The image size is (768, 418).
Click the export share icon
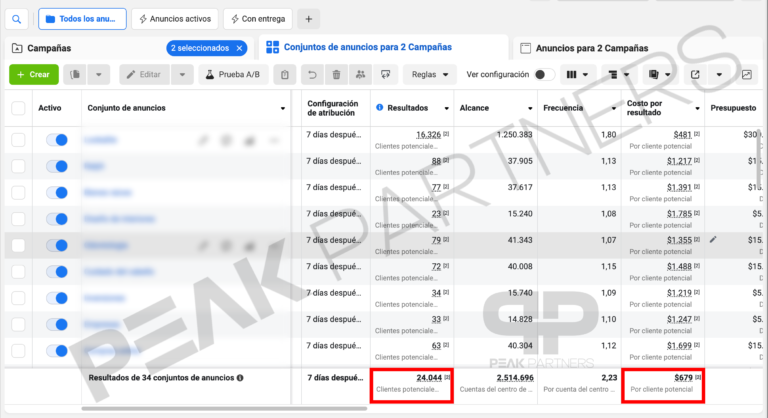[695, 74]
